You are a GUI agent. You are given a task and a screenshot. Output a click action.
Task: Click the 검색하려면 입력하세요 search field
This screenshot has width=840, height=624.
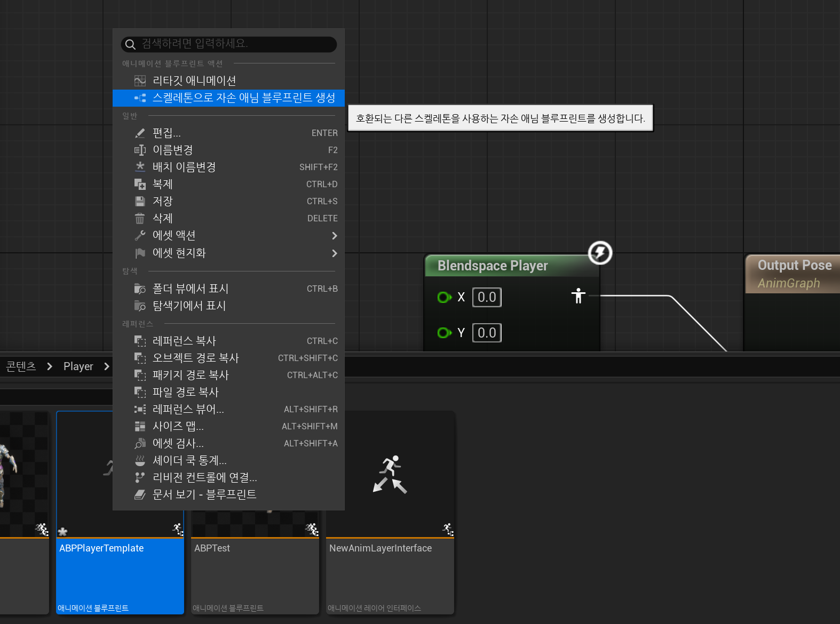pos(228,44)
